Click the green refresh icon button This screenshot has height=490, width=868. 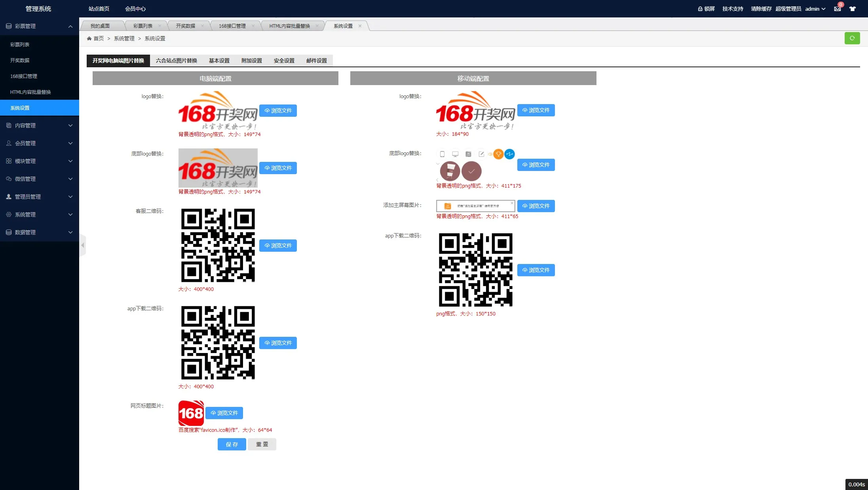click(852, 38)
